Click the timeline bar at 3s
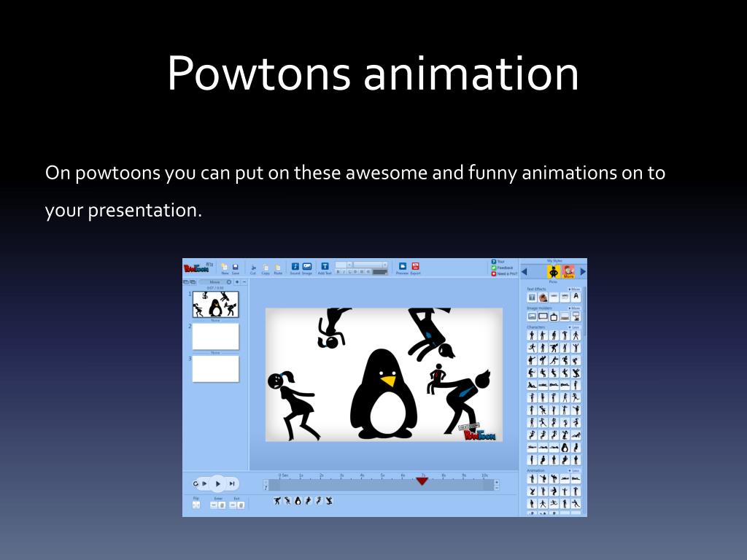Screen dimensions: 747x560 (342, 485)
